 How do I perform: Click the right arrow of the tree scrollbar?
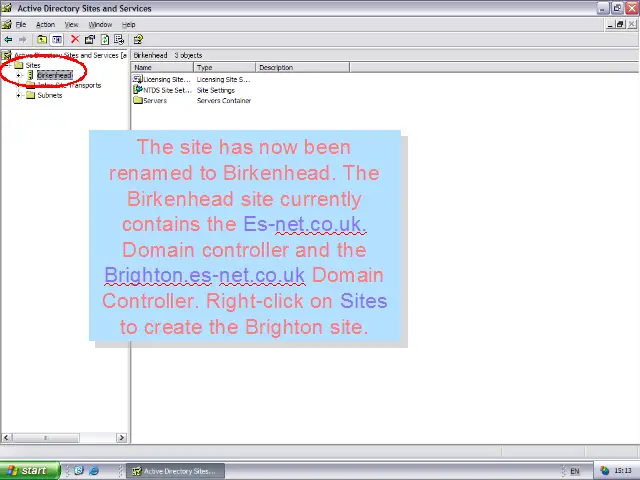121,438
